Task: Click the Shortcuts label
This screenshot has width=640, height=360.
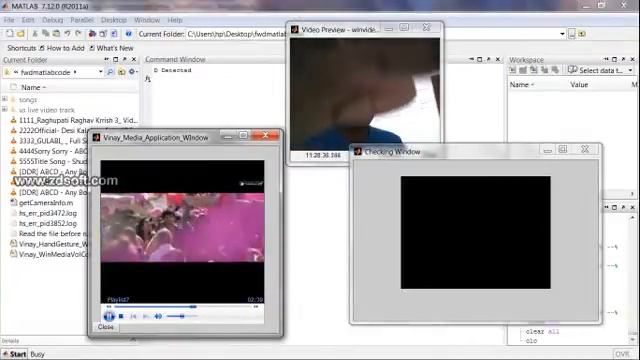Action: point(22,48)
